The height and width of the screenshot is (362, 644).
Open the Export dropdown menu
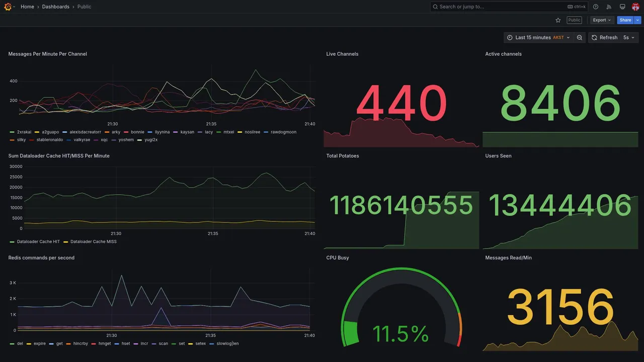pos(602,20)
